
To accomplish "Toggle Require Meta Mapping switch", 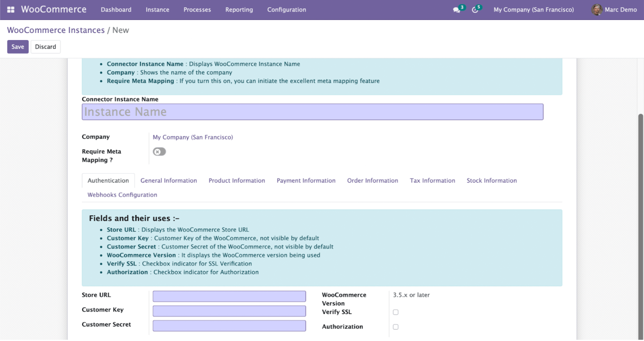I will click(x=159, y=152).
